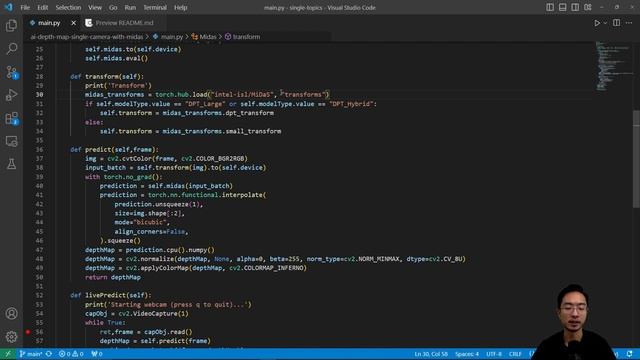
Task: Open the Search view in activity bar
Action: pos(11,49)
